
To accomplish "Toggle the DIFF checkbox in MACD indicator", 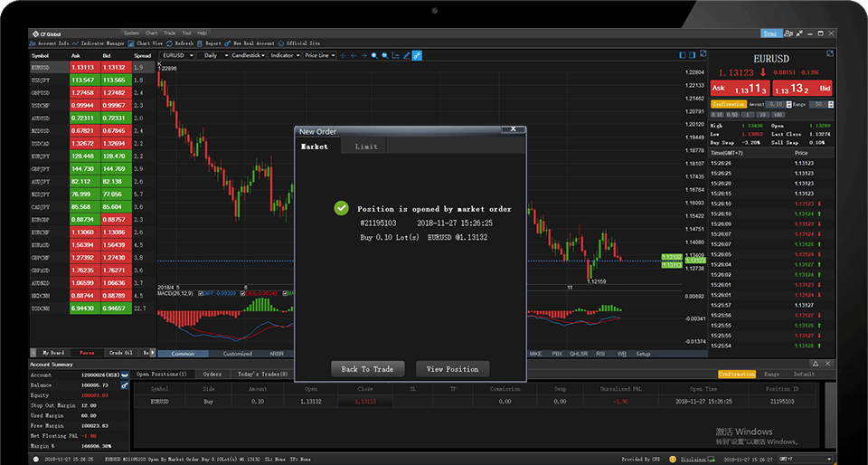I will pyautogui.click(x=200, y=293).
